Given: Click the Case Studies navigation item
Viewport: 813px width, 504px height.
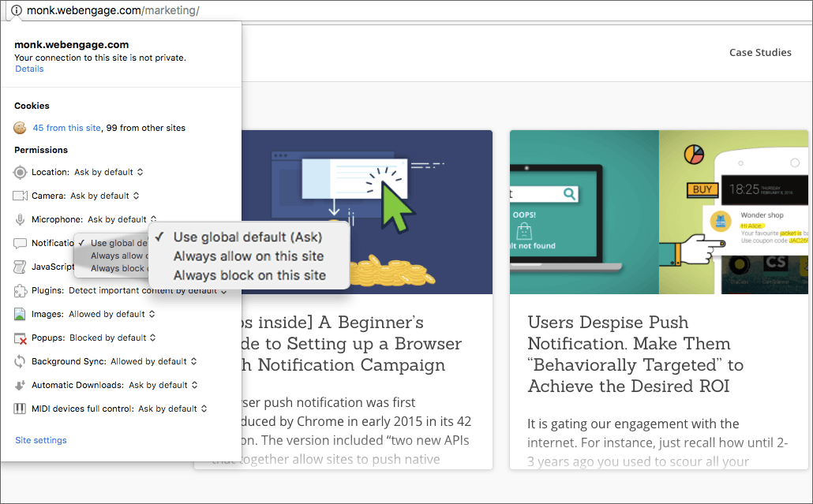Looking at the screenshot, I should point(760,52).
